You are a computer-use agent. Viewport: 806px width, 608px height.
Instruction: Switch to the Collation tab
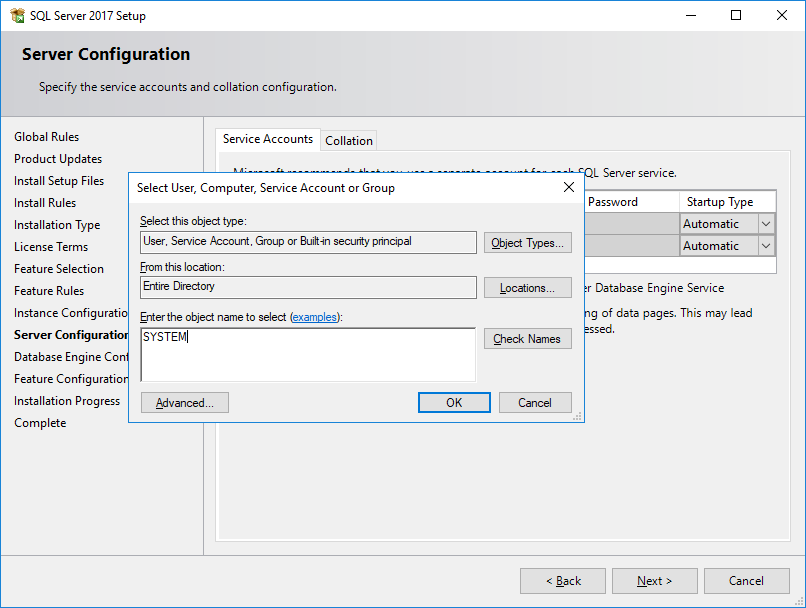click(x=349, y=140)
